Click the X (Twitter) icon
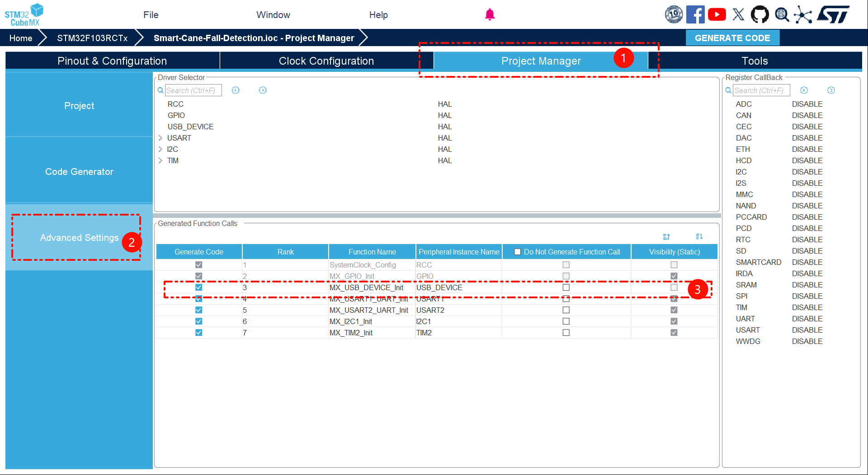The height and width of the screenshot is (475, 868). pos(738,15)
